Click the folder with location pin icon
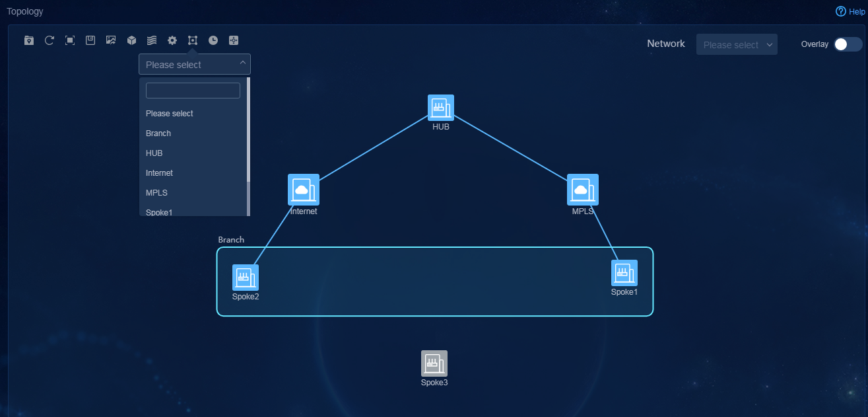This screenshot has width=868, height=417. coord(29,40)
